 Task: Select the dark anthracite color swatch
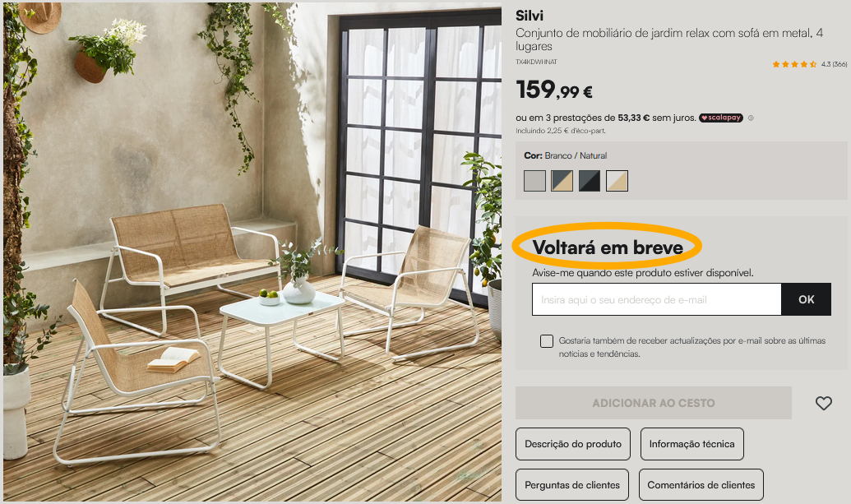(x=590, y=181)
